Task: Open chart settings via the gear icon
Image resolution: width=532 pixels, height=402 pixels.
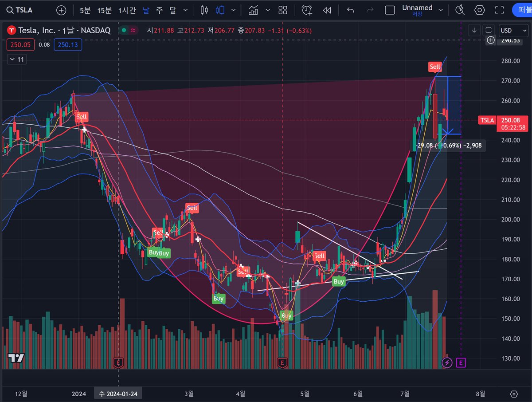Action: tap(480, 10)
